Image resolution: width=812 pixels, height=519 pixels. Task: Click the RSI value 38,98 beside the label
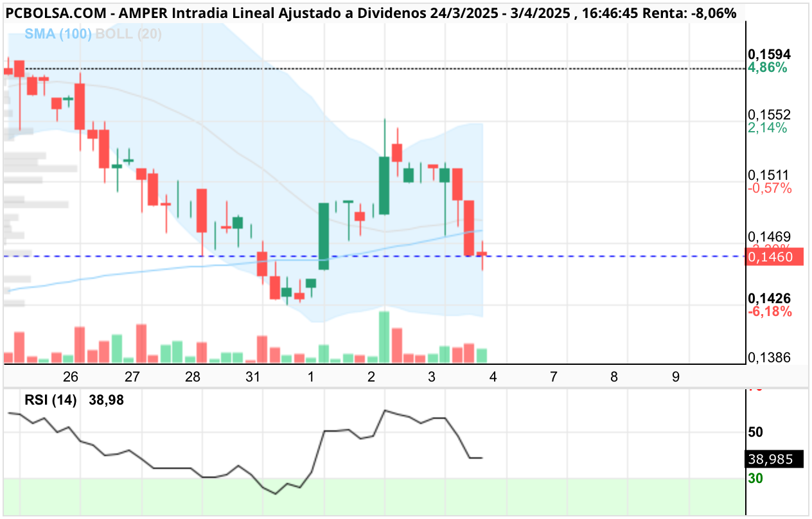click(x=107, y=400)
